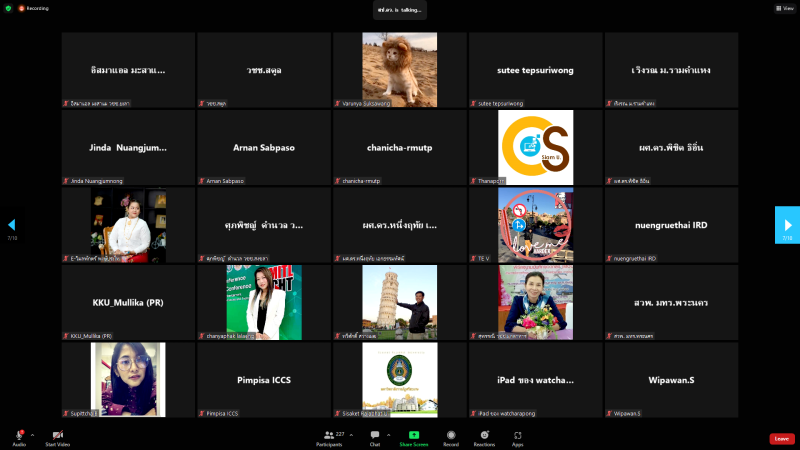This screenshot has width=800, height=450.
Task: Open the Reactions menu
Action: 484,437
